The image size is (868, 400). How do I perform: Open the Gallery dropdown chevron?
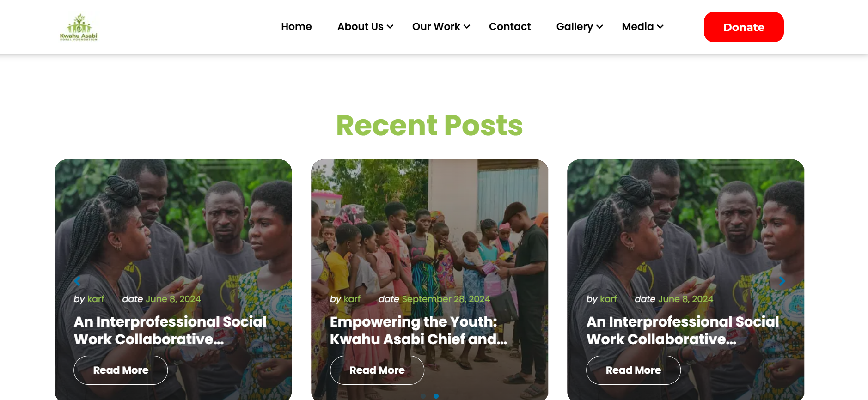[x=599, y=27]
